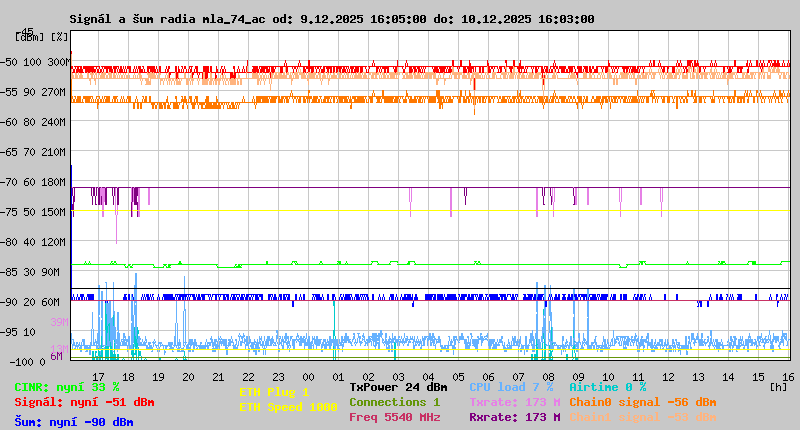This screenshot has height=430, width=800.
Task: Click hour label '08' on the time axis
Action: [x=548, y=377]
